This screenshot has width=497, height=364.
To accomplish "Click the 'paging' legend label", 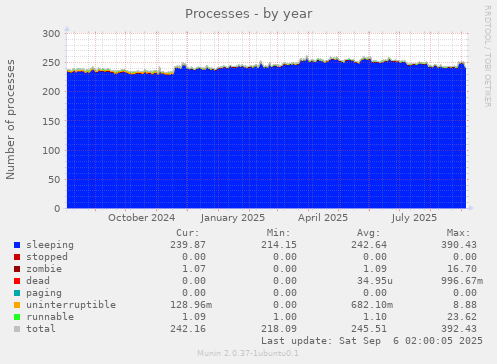I will pos(44,293).
